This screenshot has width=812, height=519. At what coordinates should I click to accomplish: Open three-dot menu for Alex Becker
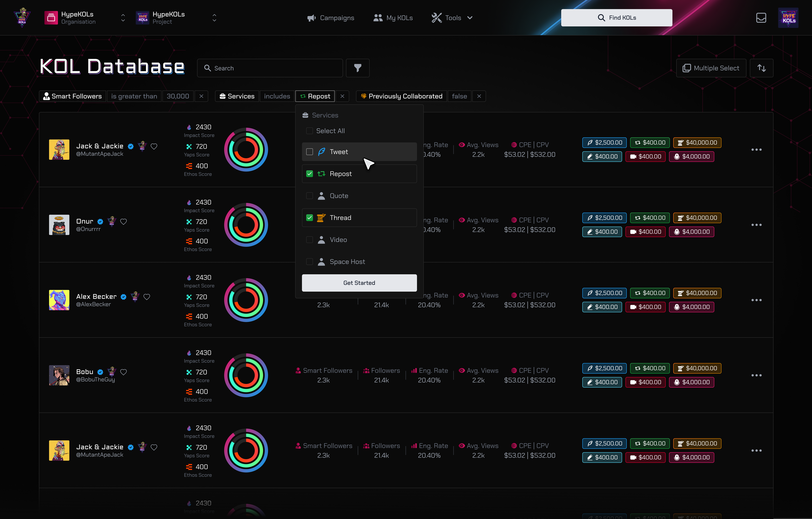(756, 300)
